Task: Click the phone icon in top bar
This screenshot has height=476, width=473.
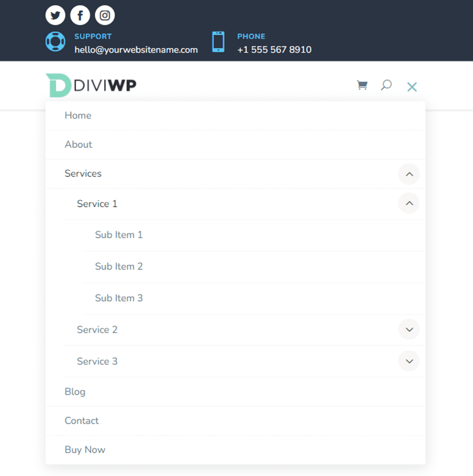Action: pyautogui.click(x=218, y=42)
